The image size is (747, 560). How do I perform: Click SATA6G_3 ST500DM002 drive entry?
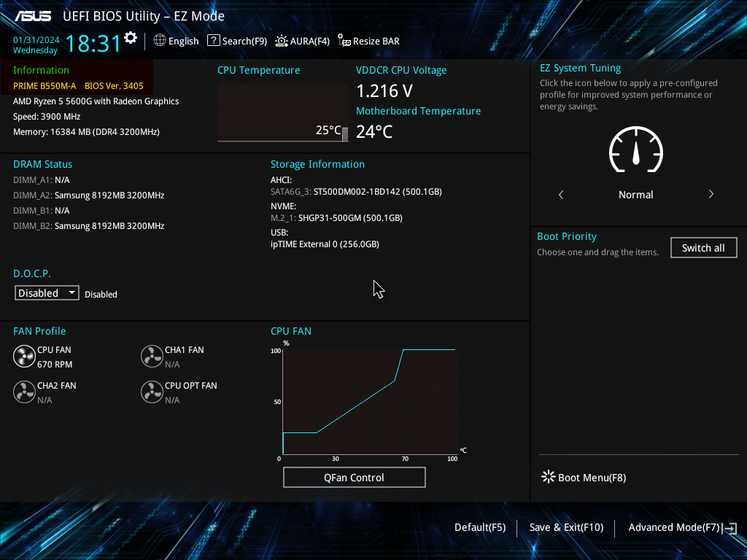356,192
